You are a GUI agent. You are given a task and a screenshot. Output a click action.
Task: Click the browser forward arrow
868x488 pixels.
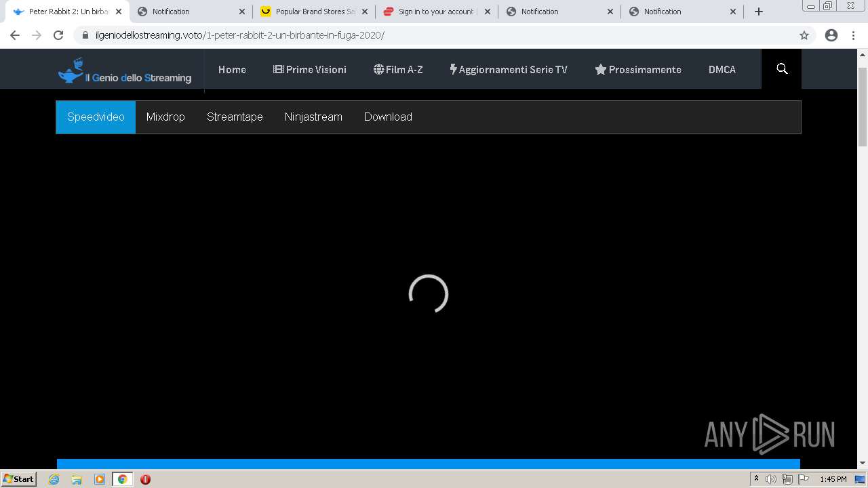37,35
